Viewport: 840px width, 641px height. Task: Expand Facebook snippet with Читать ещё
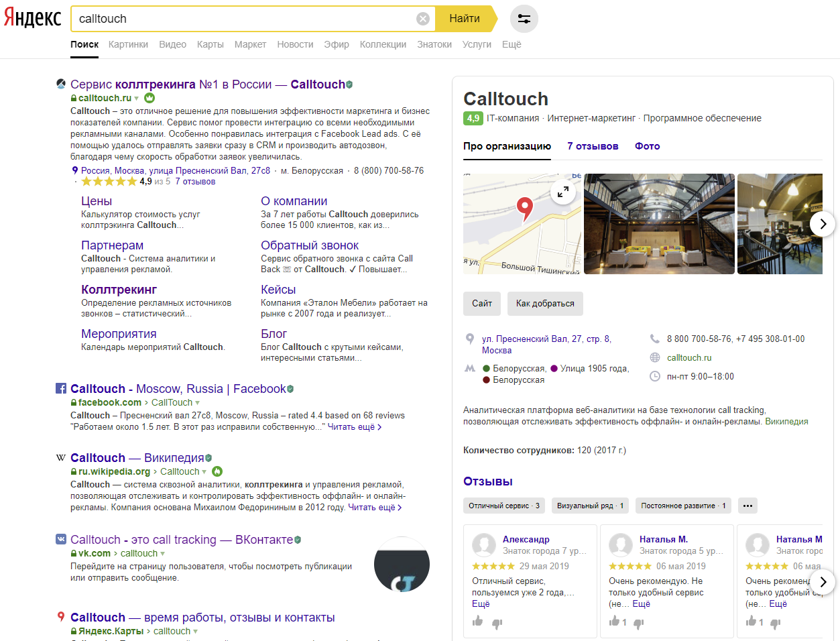pyautogui.click(x=354, y=426)
